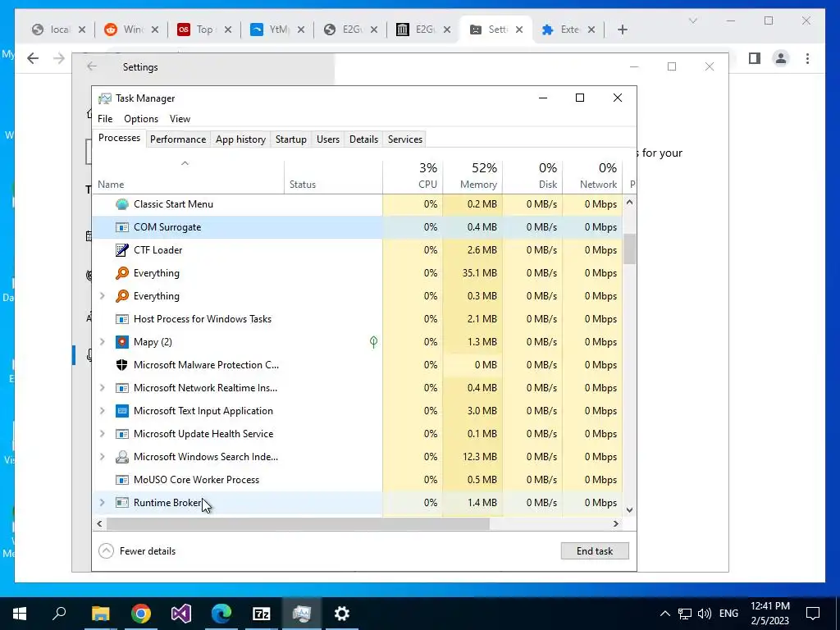Expand the Microsoft Windows Search Indexer row
This screenshot has width=840, height=630.
tap(102, 457)
